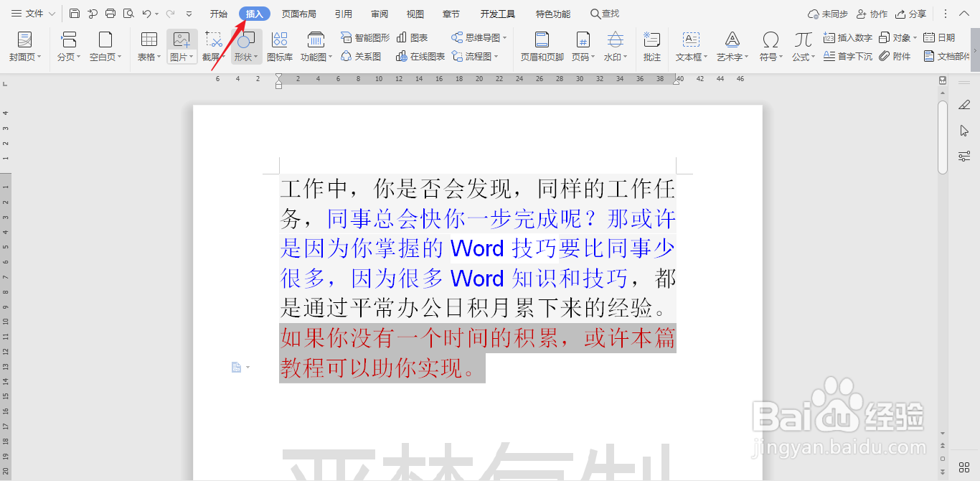The height and width of the screenshot is (481, 980).
Task: Insert a table using the 表格 icon
Action: (147, 45)
